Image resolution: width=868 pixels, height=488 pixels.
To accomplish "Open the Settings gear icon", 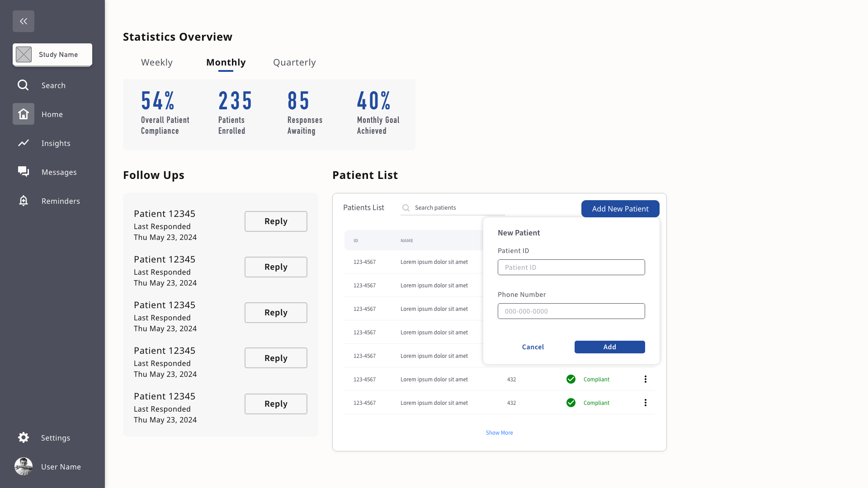I will [x=24, y=437].
